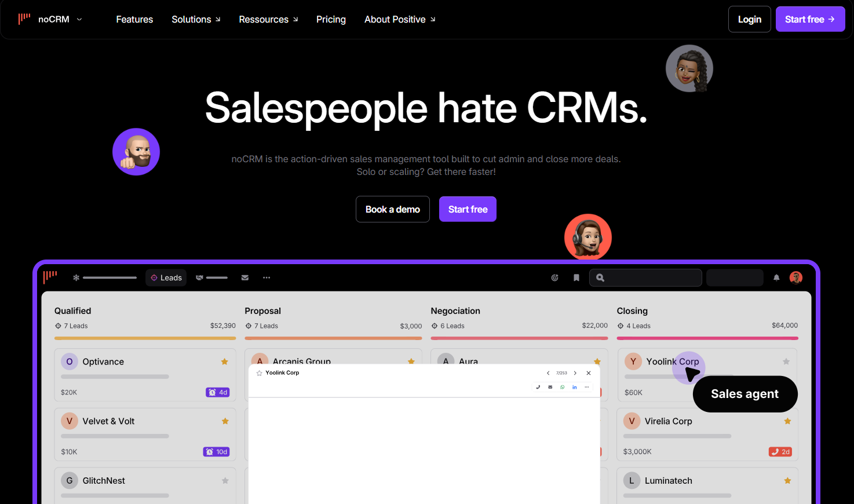The height and width of the screenshot is (504, 854).
Task: Toggle the star on Aura card
Action: click(597, 361)
